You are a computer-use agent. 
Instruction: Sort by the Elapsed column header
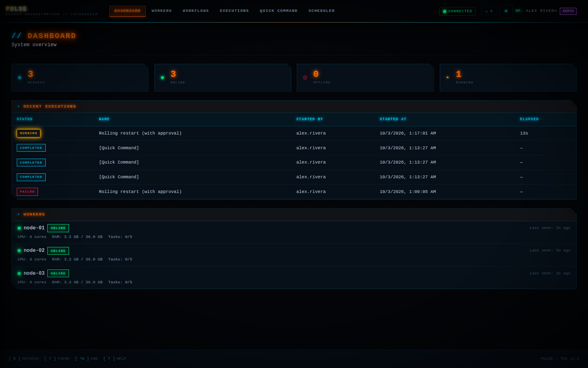529,119
